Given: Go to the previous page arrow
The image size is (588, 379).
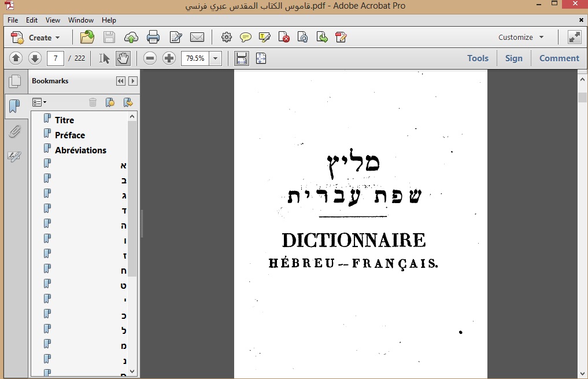Looking at the screenshot, I should pyautogui.click(x=16, y=58).
